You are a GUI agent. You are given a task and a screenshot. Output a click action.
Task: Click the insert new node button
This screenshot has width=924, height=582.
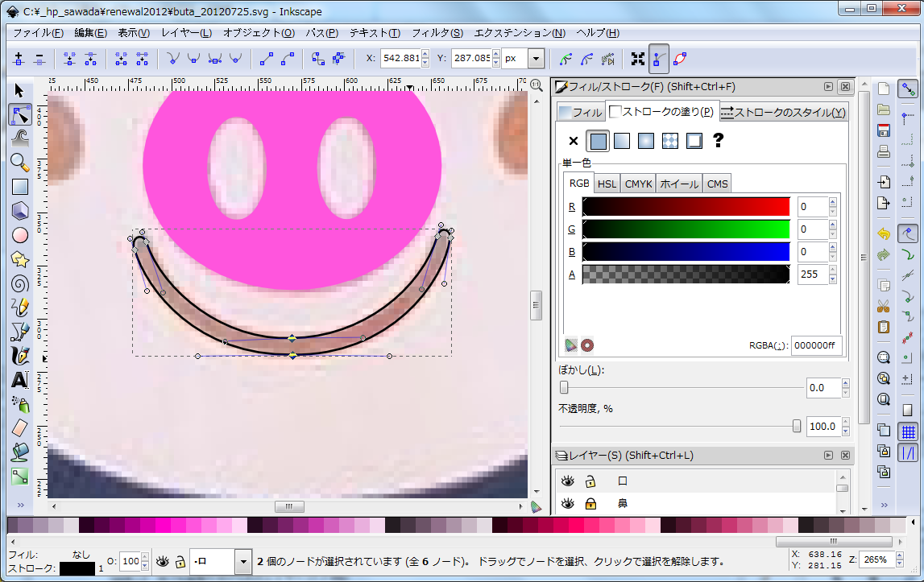point(19,58)
